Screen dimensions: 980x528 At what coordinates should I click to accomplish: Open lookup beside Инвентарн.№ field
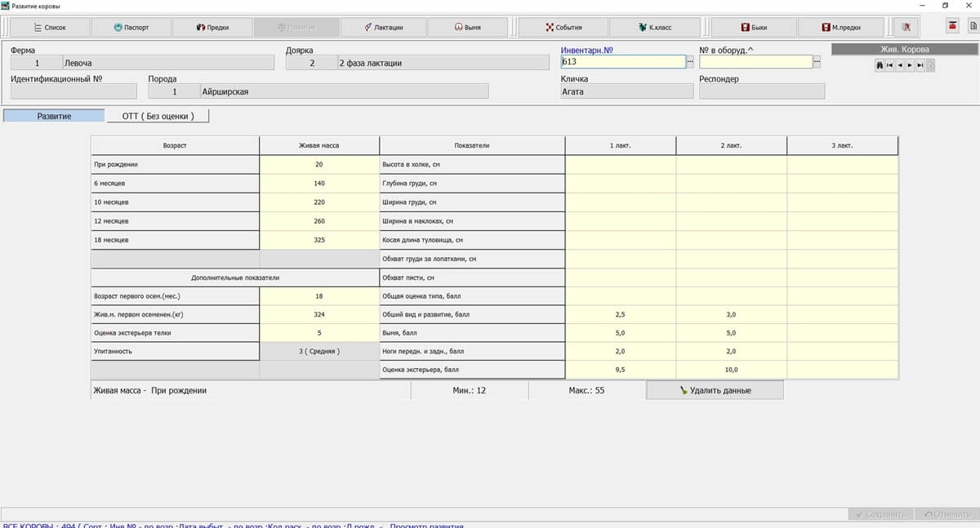tap(690, 62)
